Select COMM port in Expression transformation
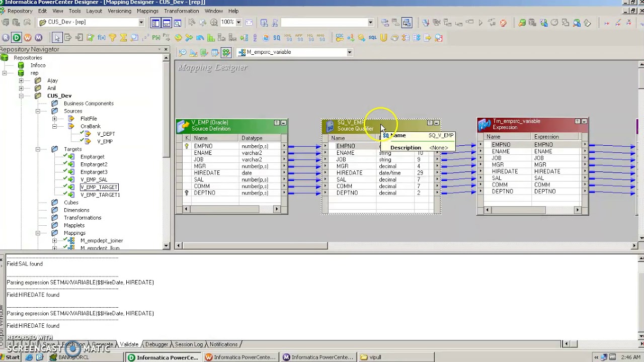Screen dimensions: 644x362 coord(500,185)
